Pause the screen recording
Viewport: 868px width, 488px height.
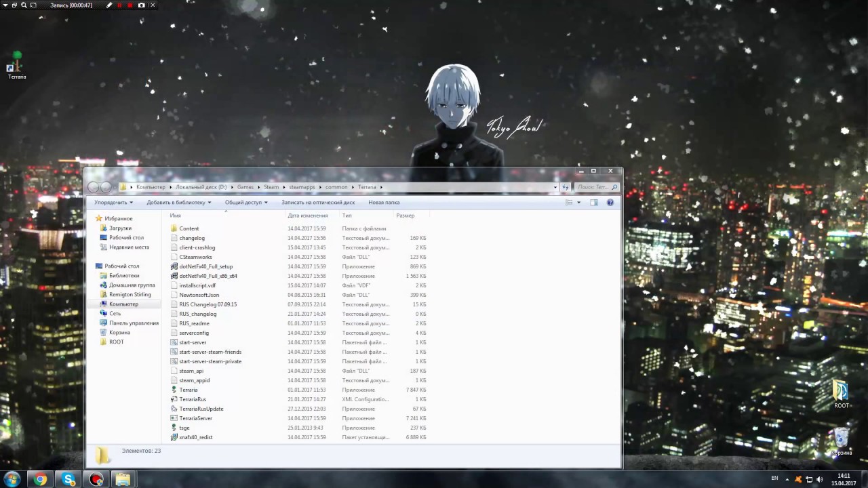(x=120, y=5)
